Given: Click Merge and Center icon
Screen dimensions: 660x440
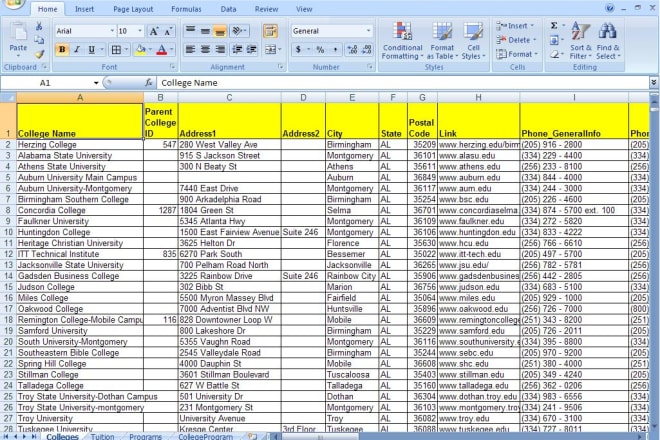Looking at the screenshot, I should [270, 50].
